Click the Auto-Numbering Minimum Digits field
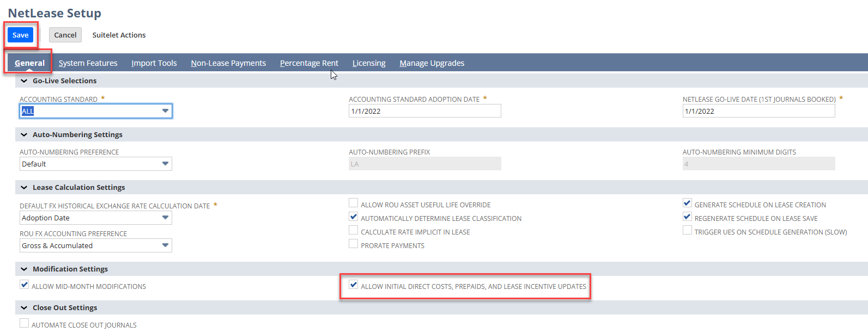 [759, 164]
